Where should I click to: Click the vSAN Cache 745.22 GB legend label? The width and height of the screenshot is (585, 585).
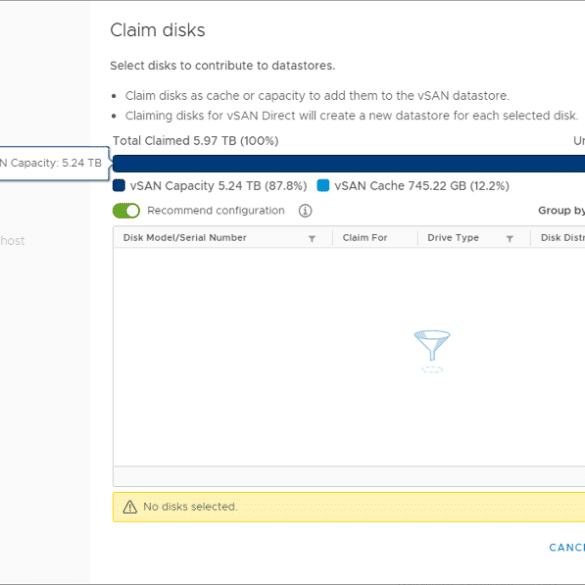pyautogui.click(x=422, y=186)
